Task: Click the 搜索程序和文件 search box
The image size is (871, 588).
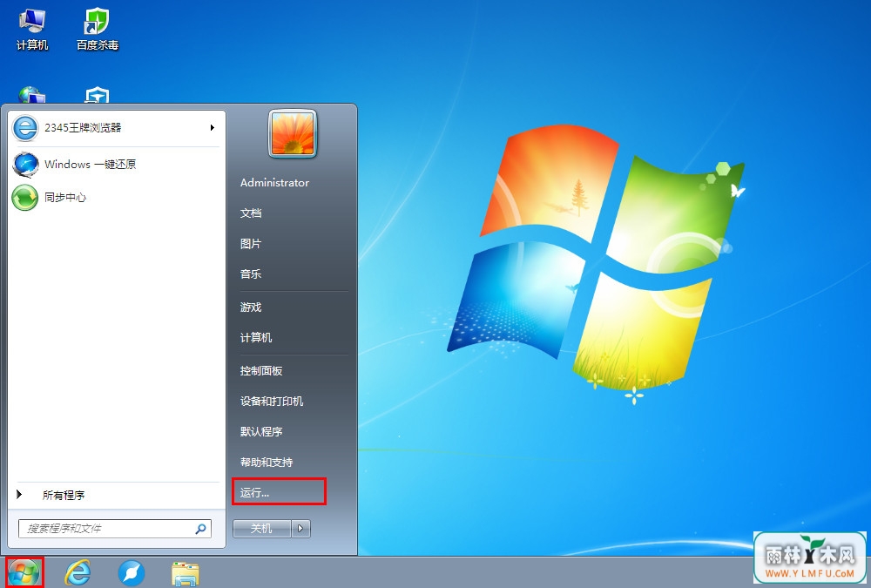Action: coord(114,529)
